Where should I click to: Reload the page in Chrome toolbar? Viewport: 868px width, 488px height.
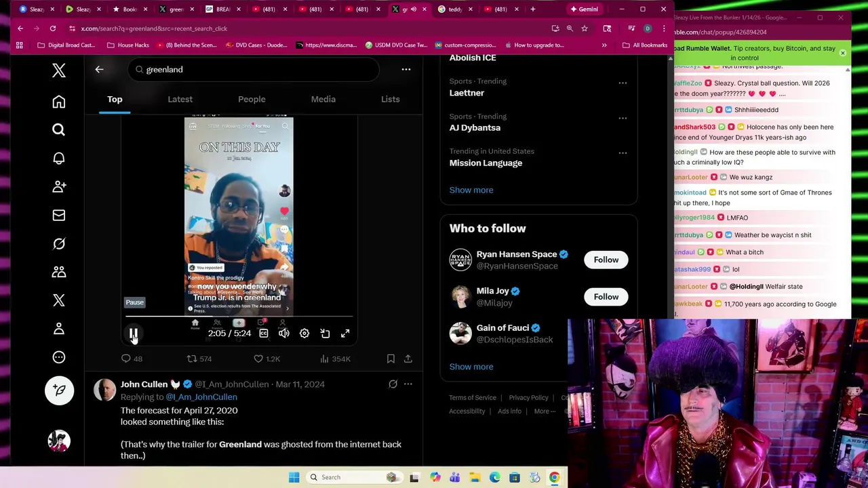(x=52, y=28)
